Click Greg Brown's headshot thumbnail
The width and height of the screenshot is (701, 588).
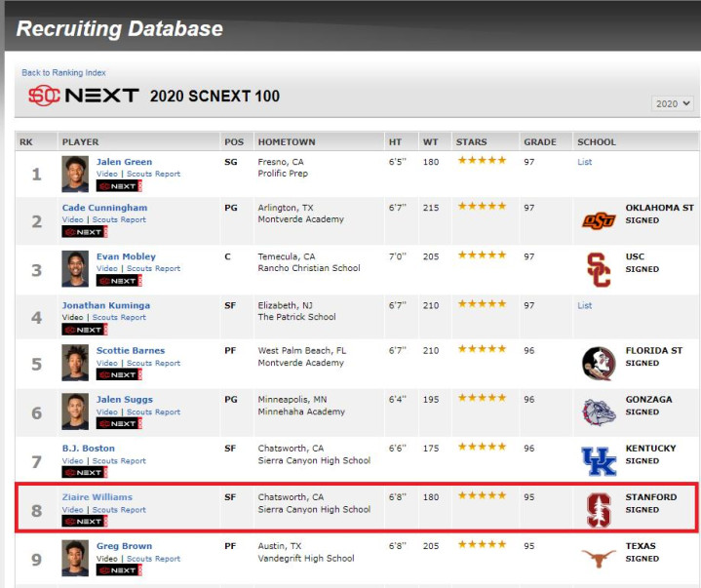pyautogui.click(x=75, y=558)
